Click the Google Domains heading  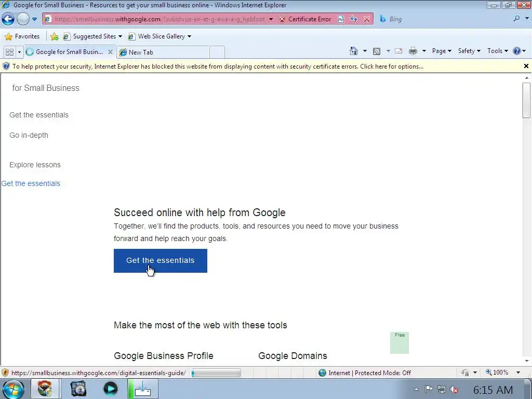[293, 356]
